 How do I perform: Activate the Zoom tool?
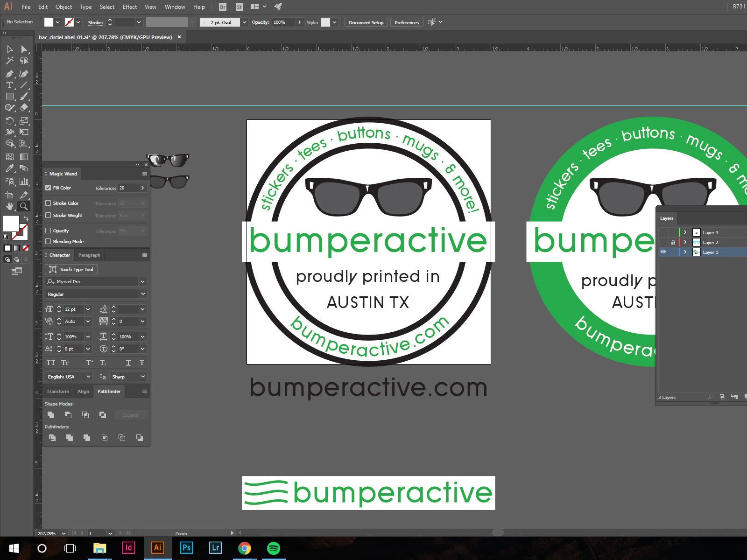[x=24, y=206]
